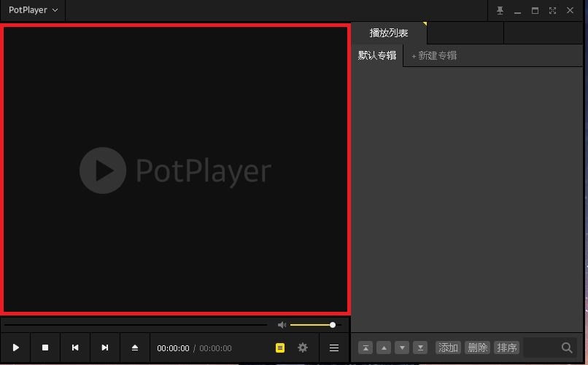Click the Play button

[15, 348]
